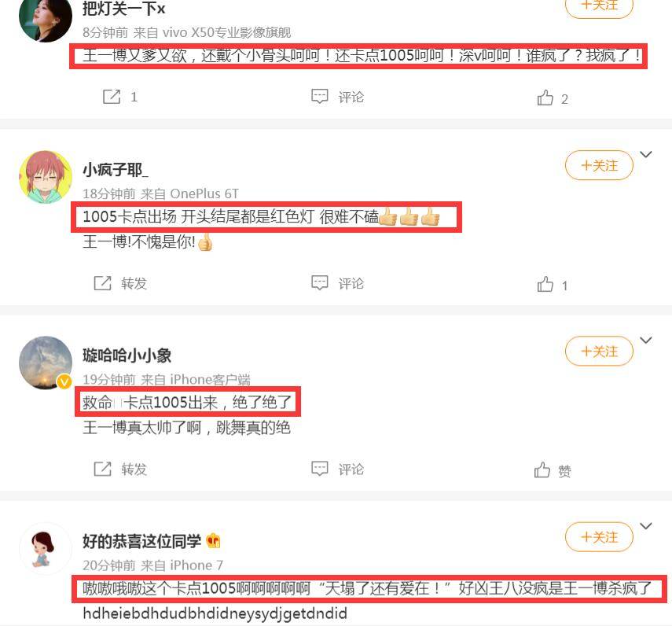Follow user 璇哈哈小小象
Image resolution: width=672 pixels, height=626 pixels.
[599, 352]
